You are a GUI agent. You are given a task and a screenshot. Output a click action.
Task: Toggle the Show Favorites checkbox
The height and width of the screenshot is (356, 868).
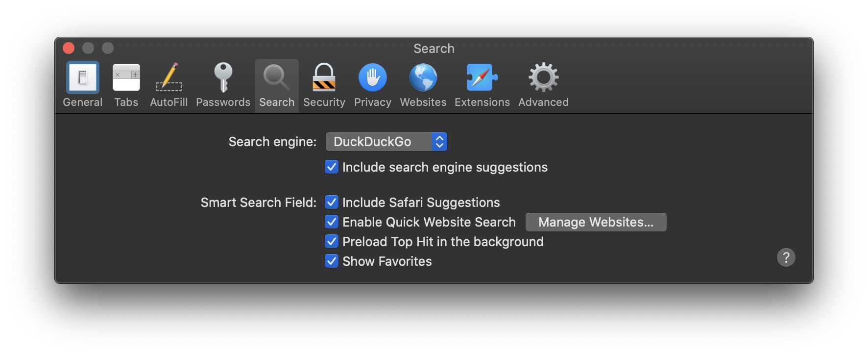point(332,261)
